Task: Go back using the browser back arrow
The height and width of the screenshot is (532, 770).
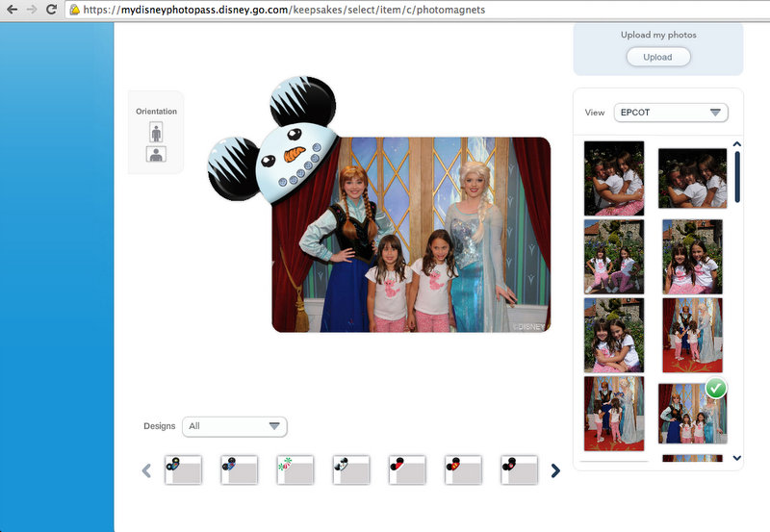Action: pos(12,10)
